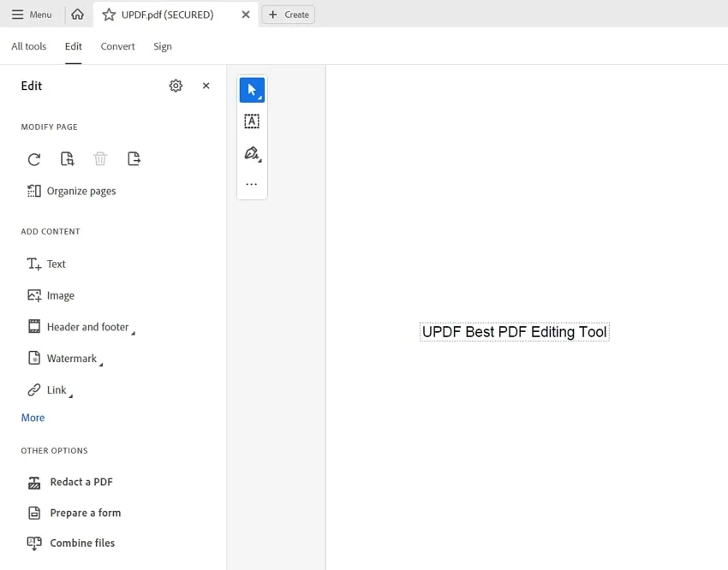Open the Sign tab

(163, 46)
